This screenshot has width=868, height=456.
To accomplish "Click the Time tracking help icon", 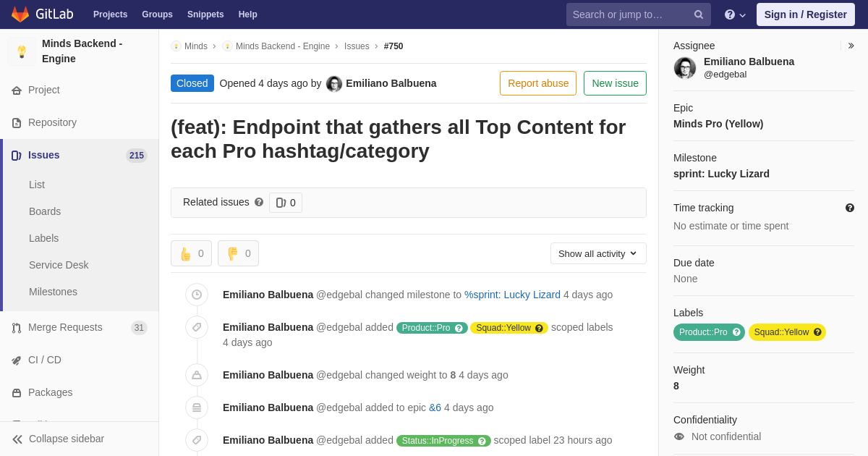I will pyautogui.click(x=850, y=208).
